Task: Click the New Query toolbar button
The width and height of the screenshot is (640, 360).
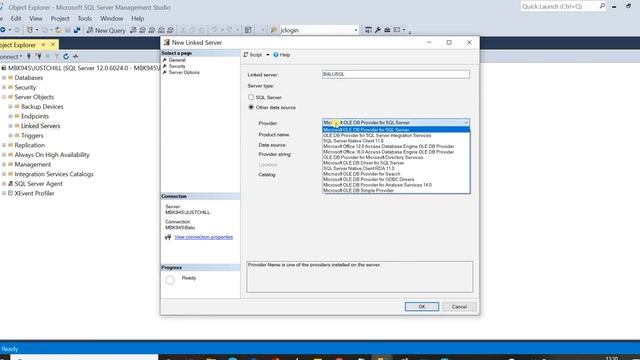Action: coord(106,30)
